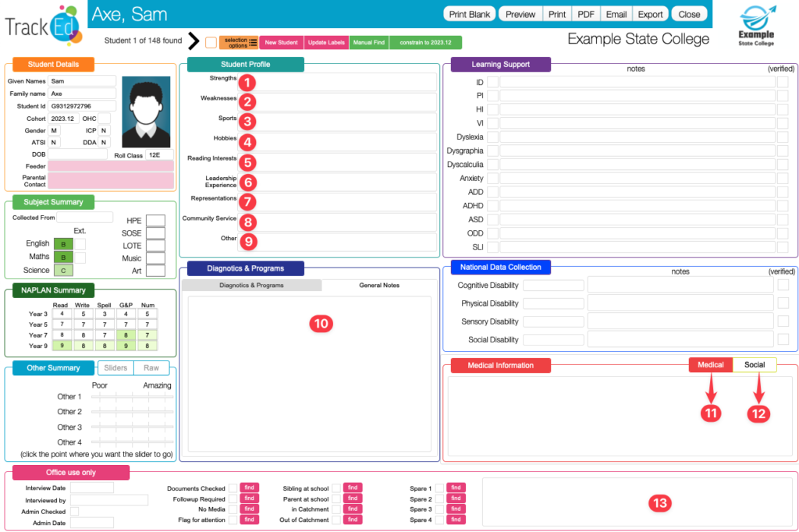This screenshot has width=799, height=532.
Task: Click the Print Blank button
Action: (469, 14)
